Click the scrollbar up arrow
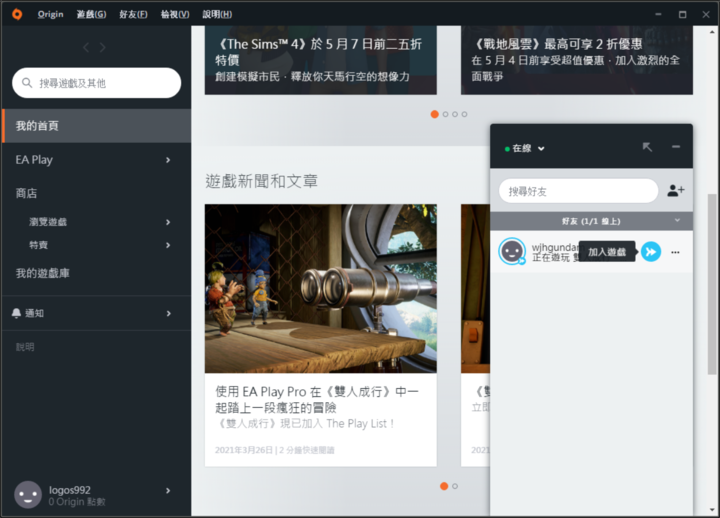 712,32
